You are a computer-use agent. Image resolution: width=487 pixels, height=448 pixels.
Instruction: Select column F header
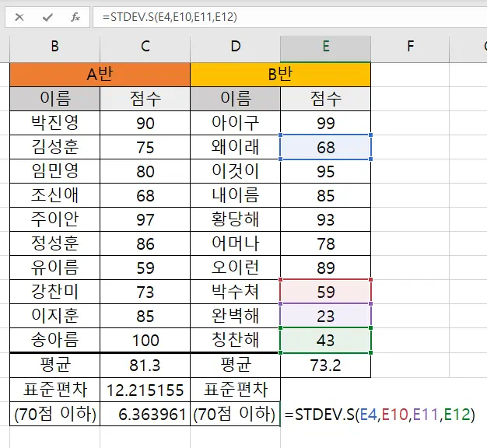click(410, 47)
